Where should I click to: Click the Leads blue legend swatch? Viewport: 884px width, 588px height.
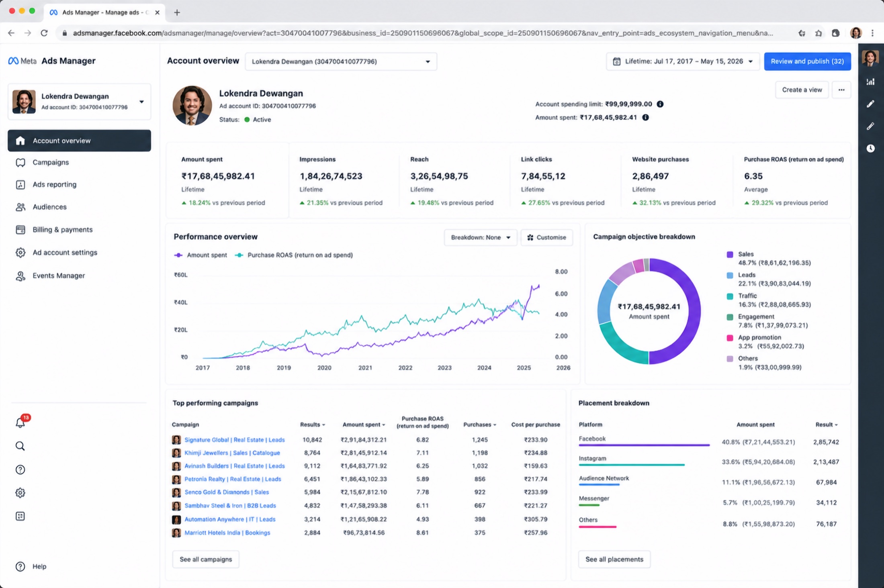(730, 275)
